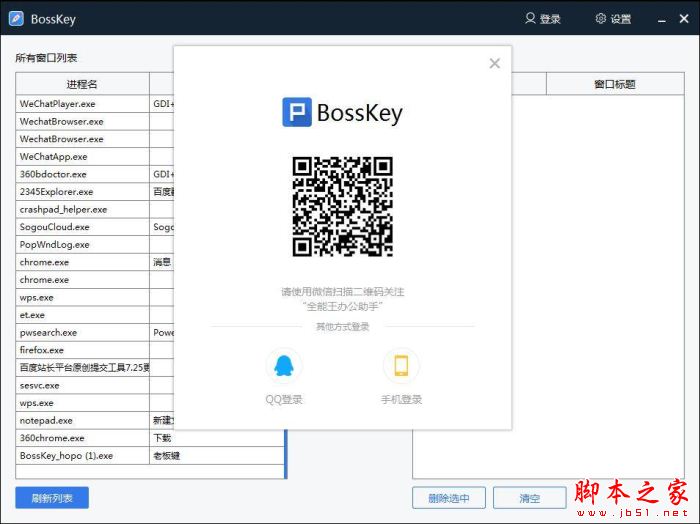The height and width of the screenshot is (524, 700).
Task: Select the firefox.exe row
Action: 95,350
